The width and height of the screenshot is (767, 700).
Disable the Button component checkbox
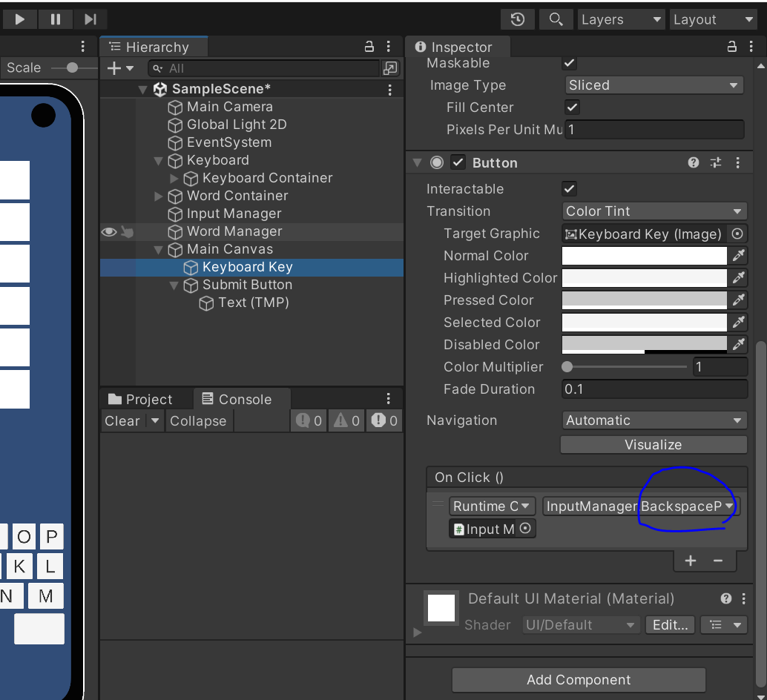458,163
